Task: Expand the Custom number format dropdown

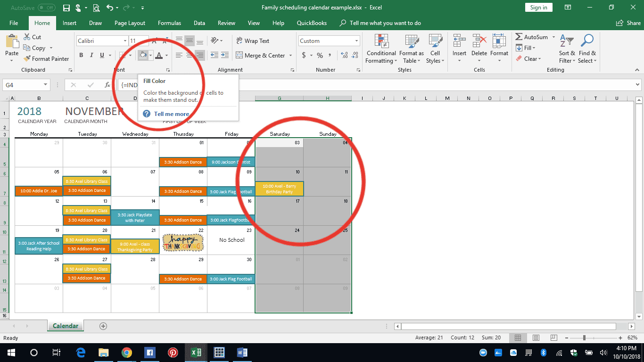Action: click(355, 41)
